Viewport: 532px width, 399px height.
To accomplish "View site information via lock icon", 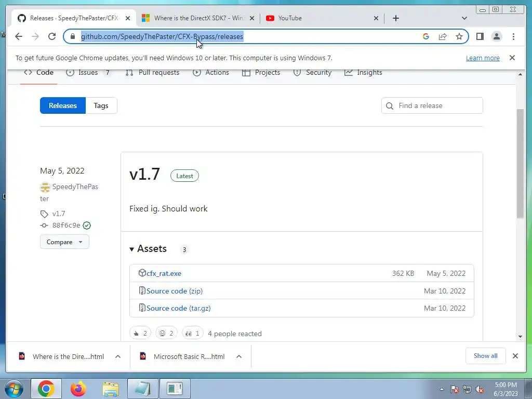I will click(x=73, y=36).
